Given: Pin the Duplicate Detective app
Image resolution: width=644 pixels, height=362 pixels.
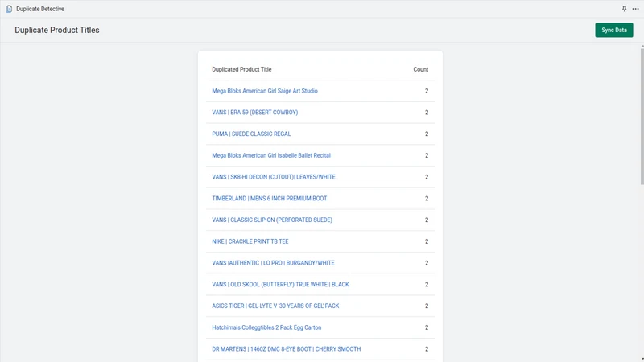Looking at the screenshot, I should pyautogui.click(x=625, y=9).
